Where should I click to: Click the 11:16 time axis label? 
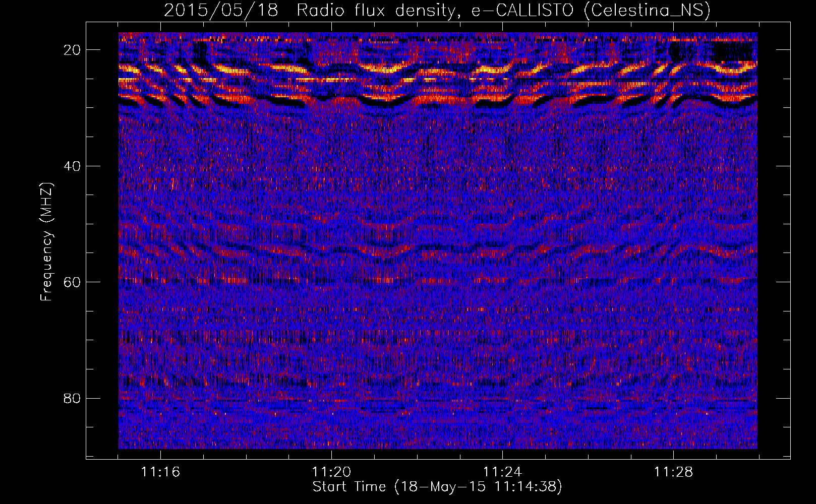[x=160, y=472]
